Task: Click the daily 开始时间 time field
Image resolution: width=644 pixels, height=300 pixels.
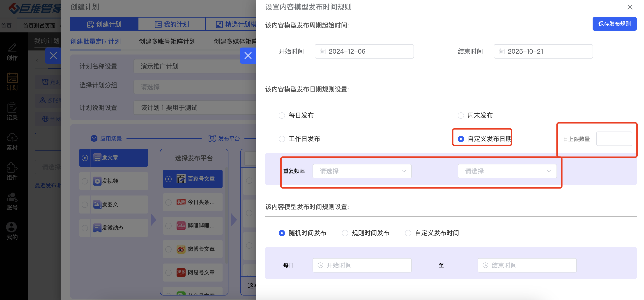Action: [362, 265]
